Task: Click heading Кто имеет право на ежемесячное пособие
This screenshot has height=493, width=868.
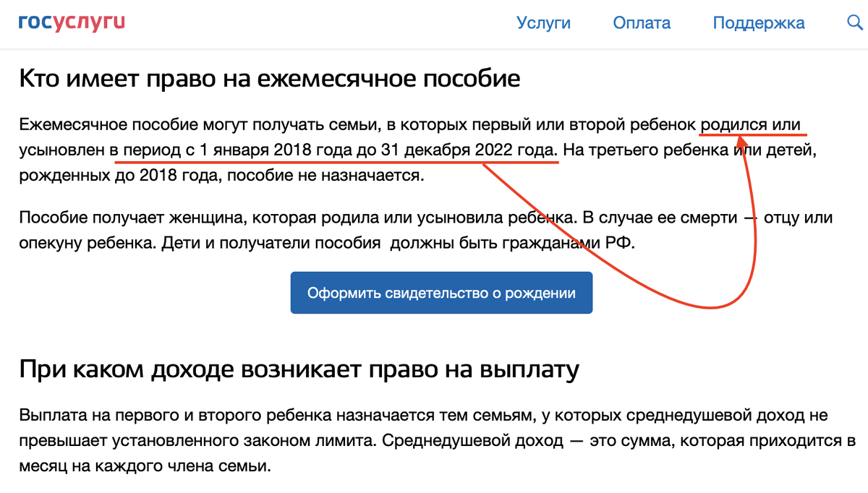Action: pos(269,78)
